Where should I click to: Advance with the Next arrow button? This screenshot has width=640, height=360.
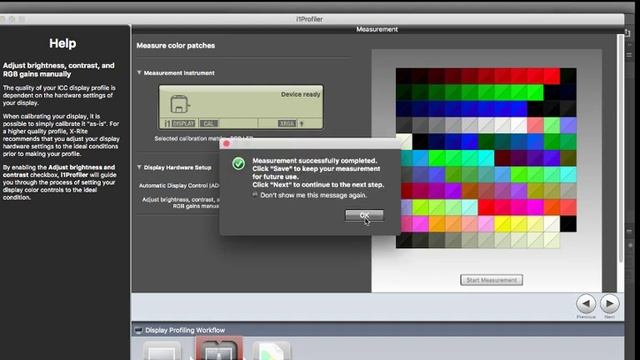(609, 304)
